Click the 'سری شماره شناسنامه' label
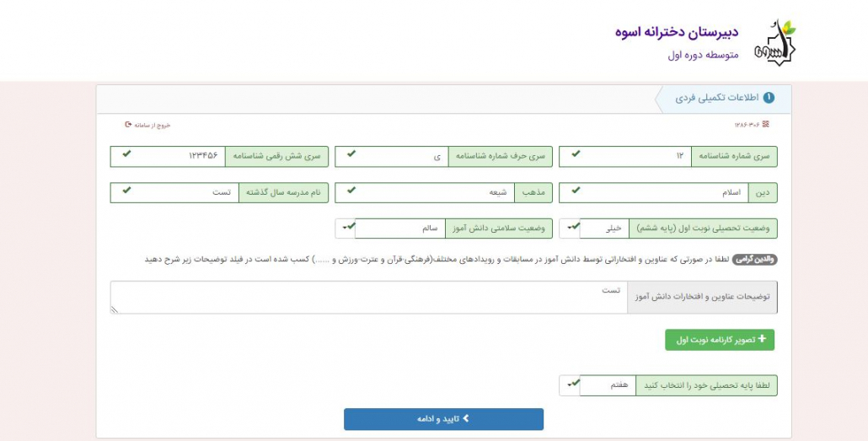 pos(734,156)
